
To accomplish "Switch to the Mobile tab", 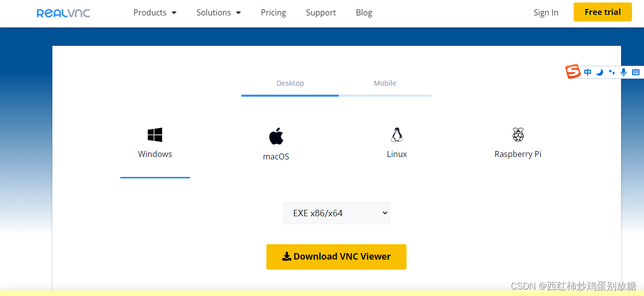I will pos(385,83).
